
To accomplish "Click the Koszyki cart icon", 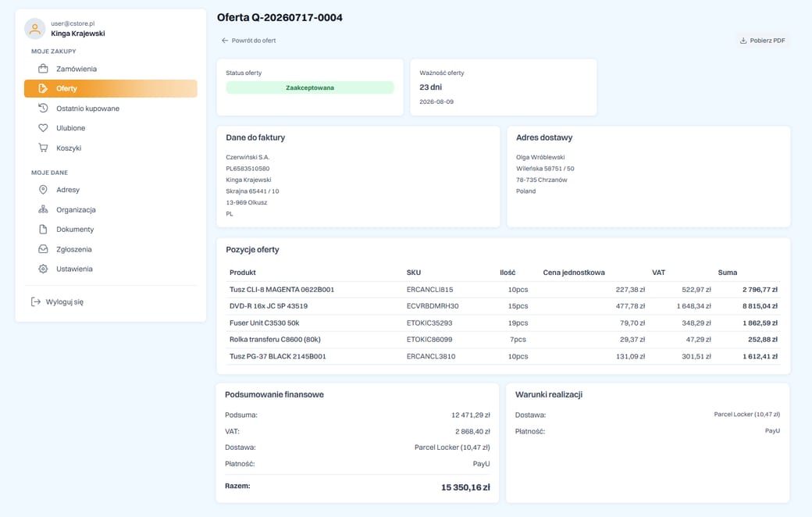I will (x=43, y=148).
